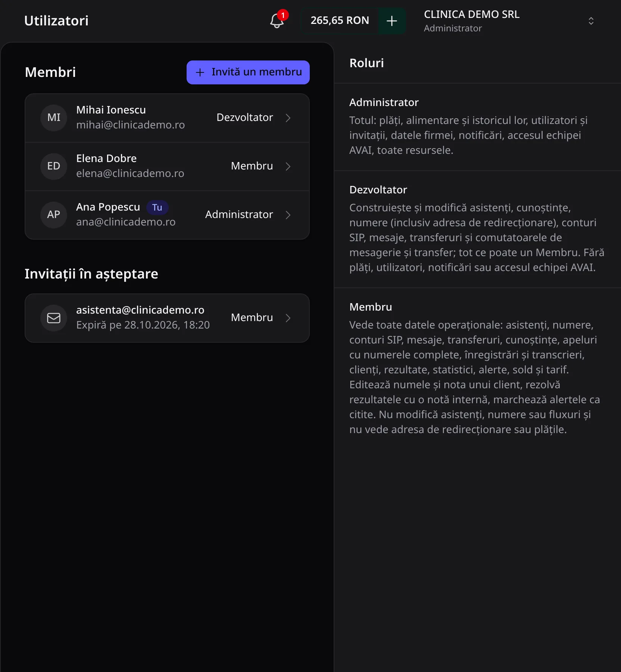Viewport: 621px width, 672px height.
Task: Click the Tu badge next to Ana Popescu
Action: tap(157, 208)
